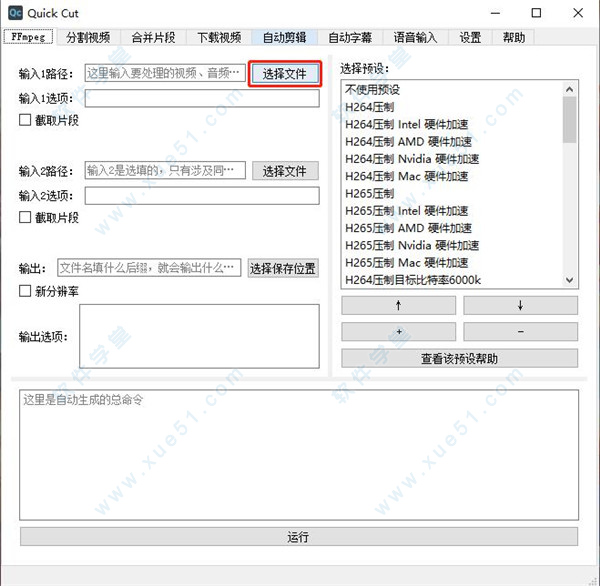Select the H264压制 preset
Image resolution: width=600 pixels, height=586 pixels.
[453, 107]
